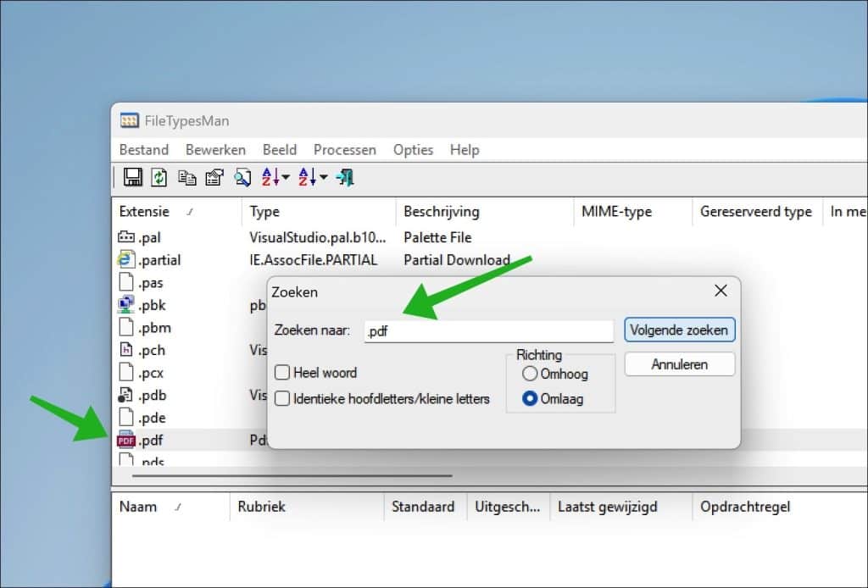This screenshot has width=868, height=588.
Task: Click the Uitgesch... column header
Action: 509,507
